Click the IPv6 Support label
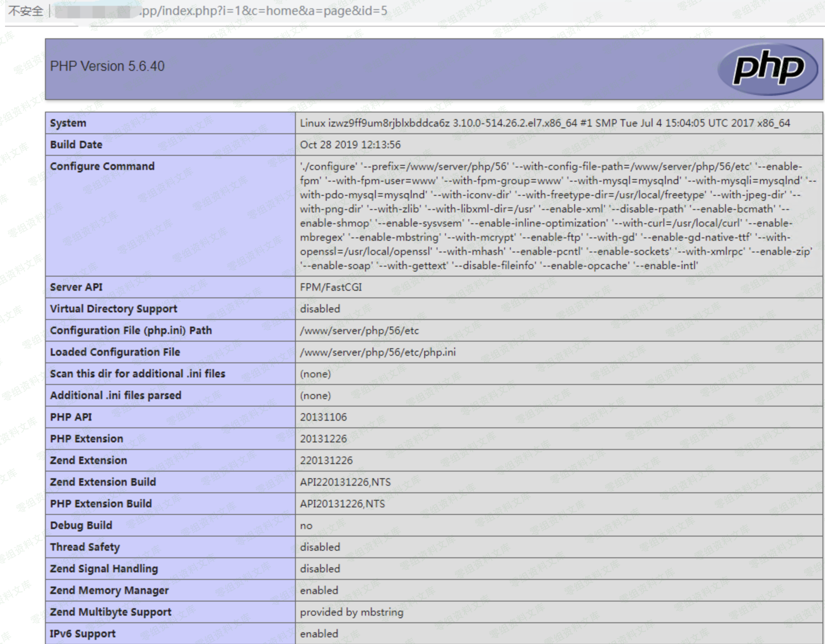This screenshot has height=644, width=825. (82, 634)
